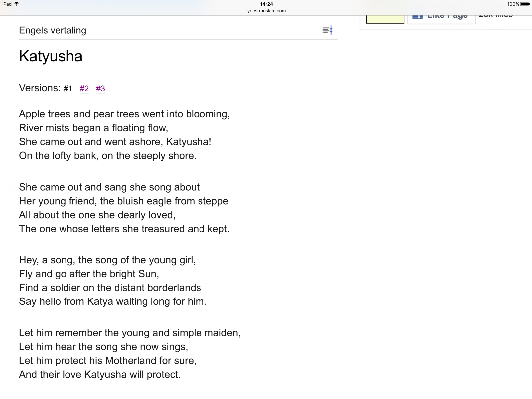Tap the battery icon in status bar

pyautogui.click(x=525, y=4)
